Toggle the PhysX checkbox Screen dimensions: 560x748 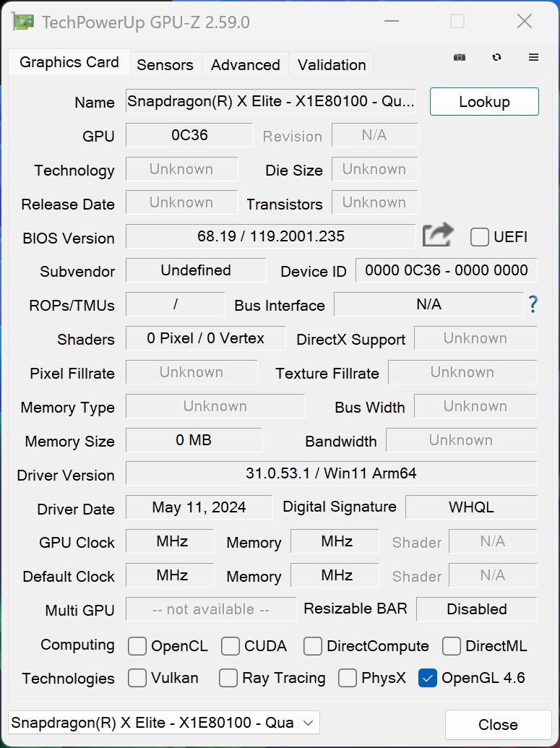coord(348,679)
